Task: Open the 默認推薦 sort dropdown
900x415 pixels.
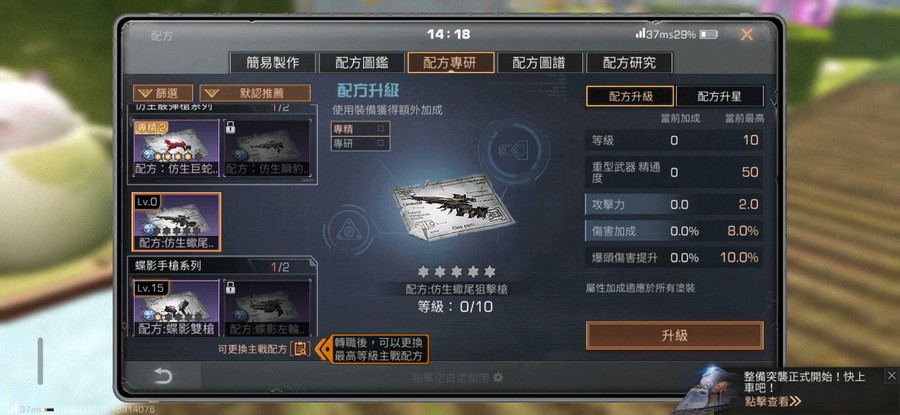Action: pyautogui.click(x=255, y=93)
